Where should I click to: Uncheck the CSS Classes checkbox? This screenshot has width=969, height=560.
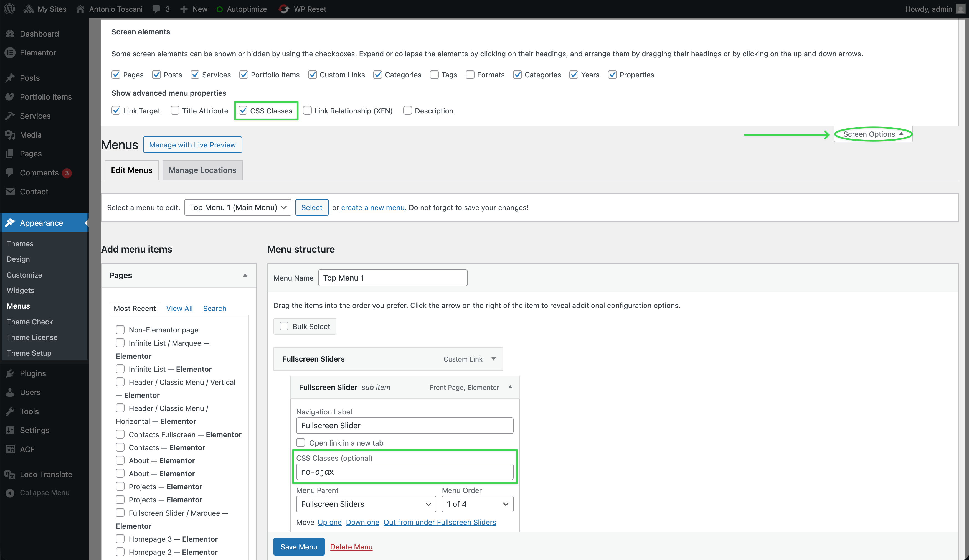tap(243, 111)
